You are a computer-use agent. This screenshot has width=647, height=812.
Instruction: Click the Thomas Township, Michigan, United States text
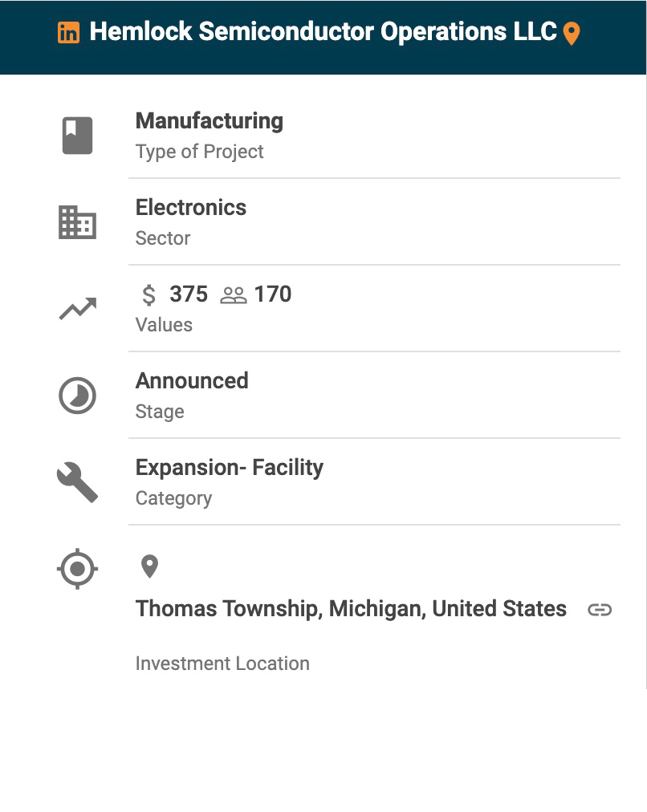pos(351,609)
